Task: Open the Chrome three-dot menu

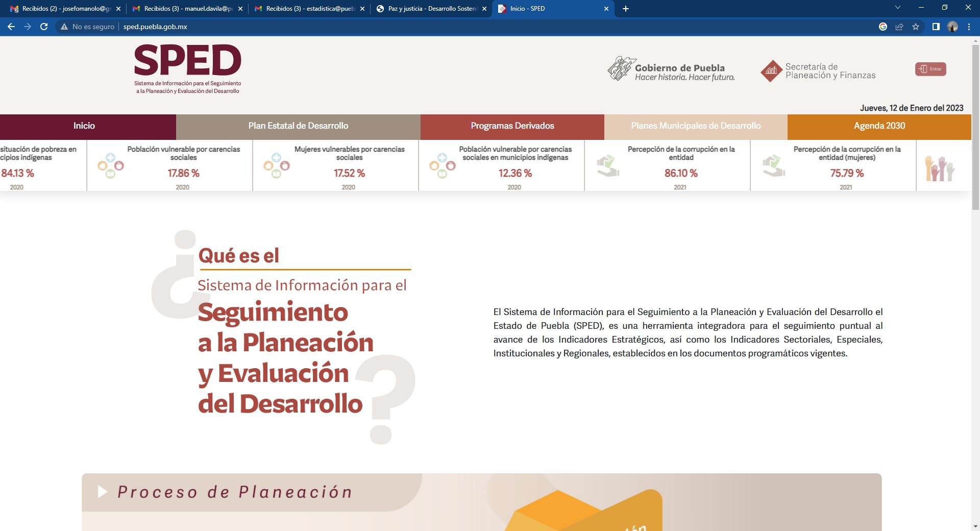Action: (x=969, y=27)
